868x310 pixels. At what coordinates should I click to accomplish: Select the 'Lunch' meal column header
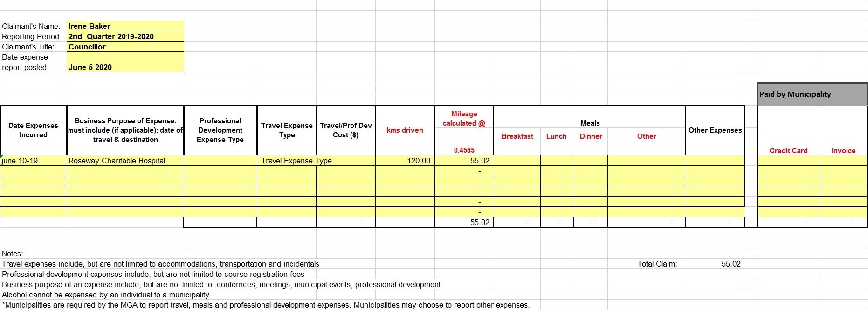click(x=557, y=136)
